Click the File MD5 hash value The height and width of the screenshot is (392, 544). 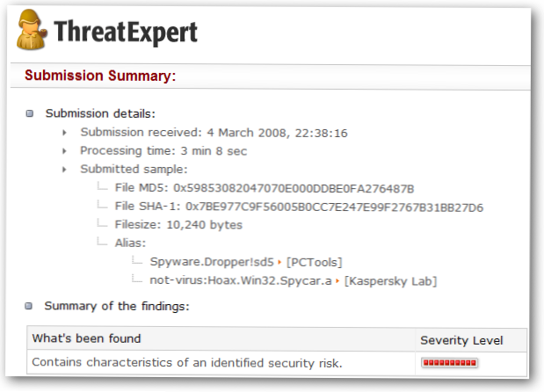[294, 188]
